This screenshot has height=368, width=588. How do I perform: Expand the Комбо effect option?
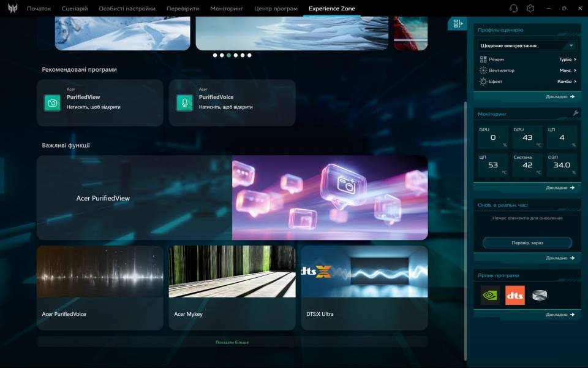click(x=567, y=81)
